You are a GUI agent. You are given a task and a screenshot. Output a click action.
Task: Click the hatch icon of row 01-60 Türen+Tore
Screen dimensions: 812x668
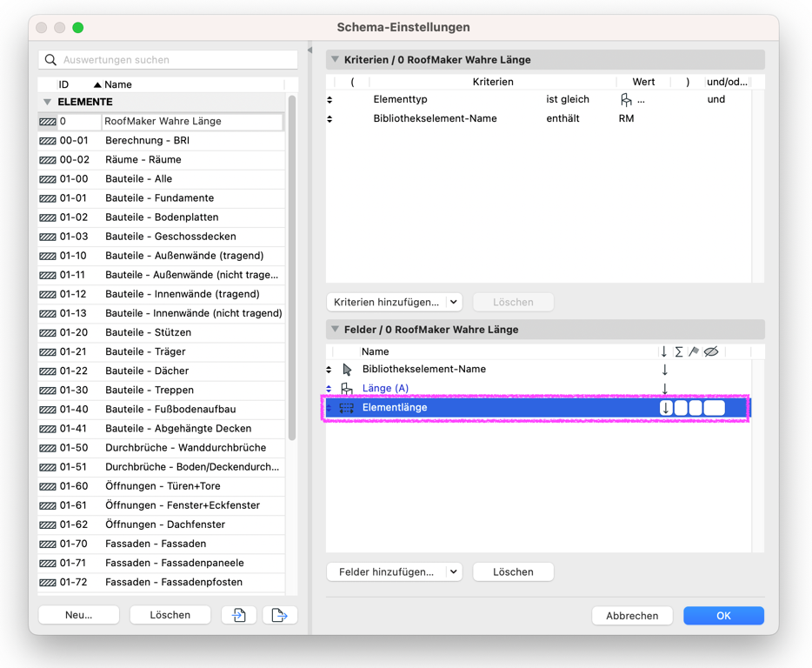pyautogui.click(x=48, y=486)
